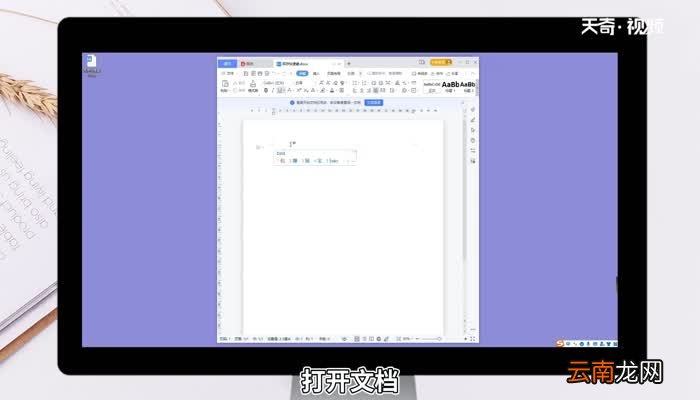700x400 pixels.
Task: Switch to web layout view globe icon
Action: coord(379,339)
